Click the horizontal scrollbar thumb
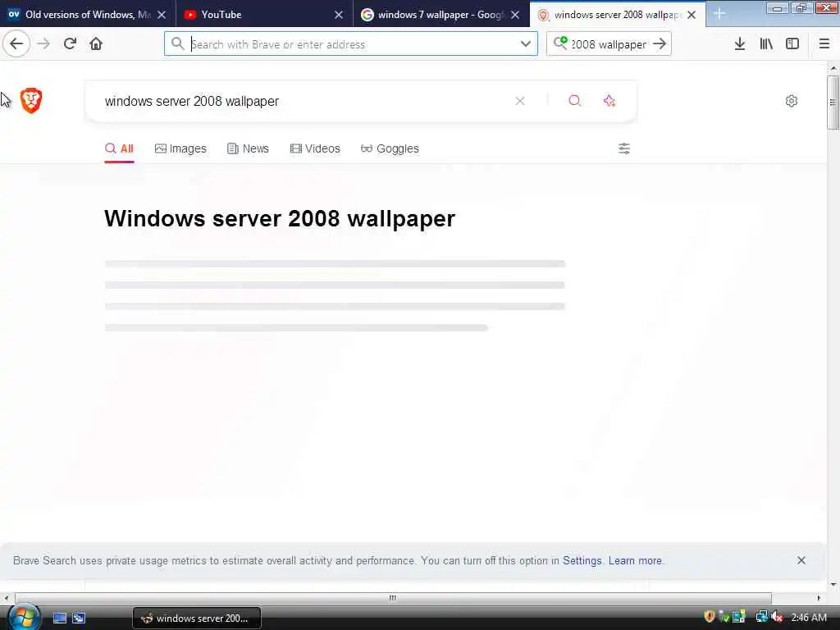The height and width of the screenshot is (630, 840). (x=393, y=598)
